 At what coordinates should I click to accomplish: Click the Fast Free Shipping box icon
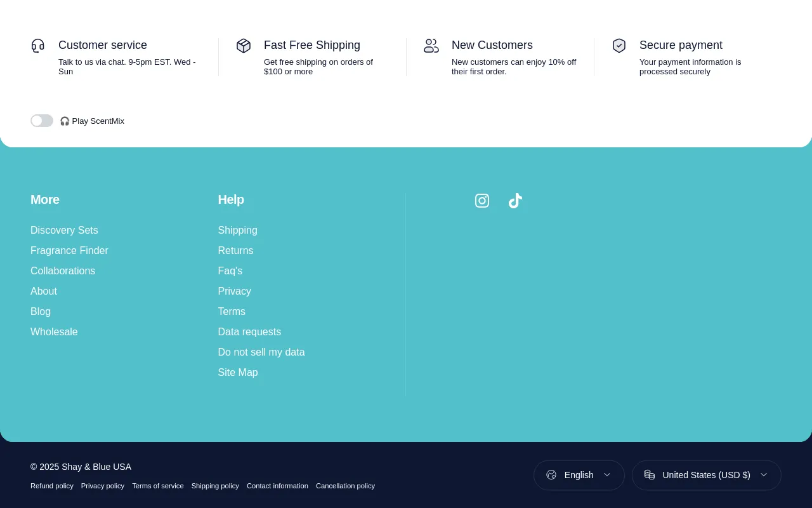[244, 46]
